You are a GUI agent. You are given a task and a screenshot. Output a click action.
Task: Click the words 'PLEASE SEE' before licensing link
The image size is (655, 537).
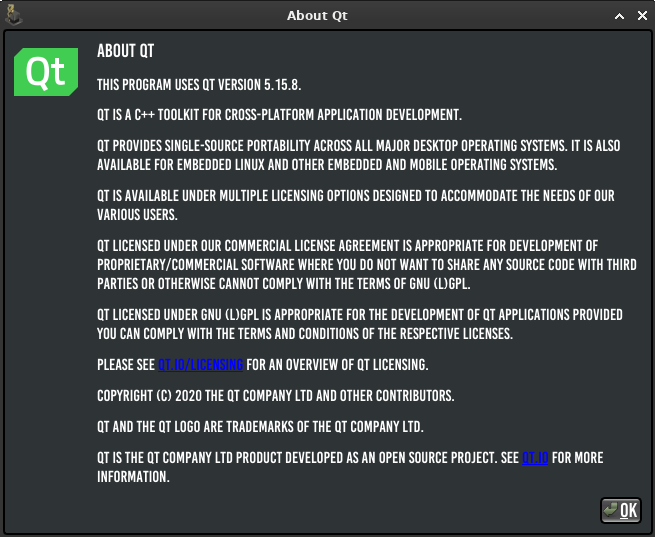coord(126,365)
